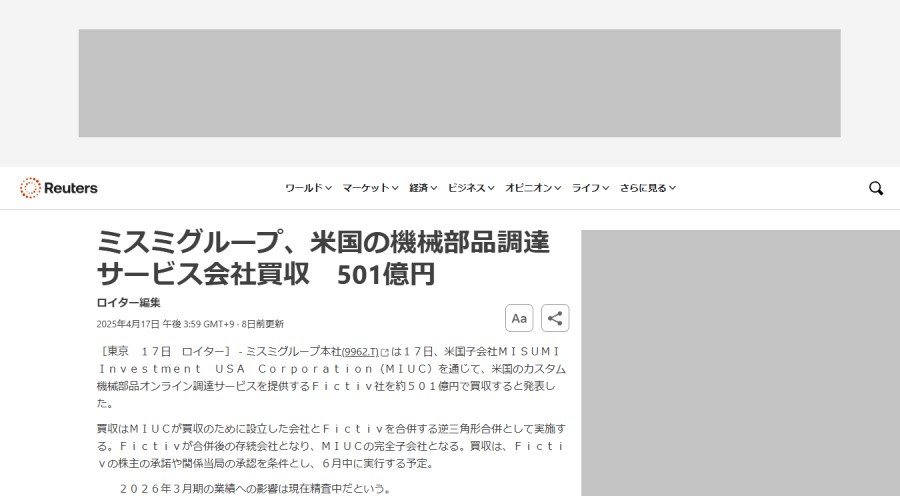This screenshot has height=496, width=900.
Task: Open the search magnifier icon
Action: 876,188
